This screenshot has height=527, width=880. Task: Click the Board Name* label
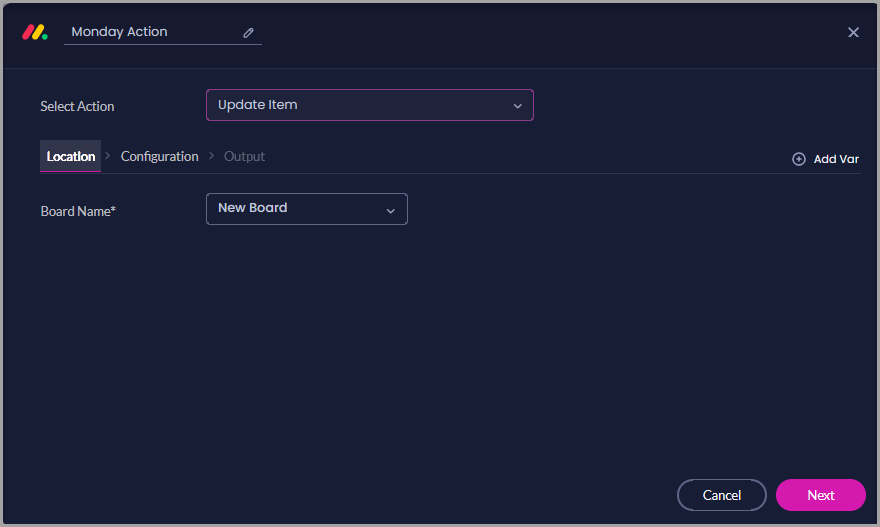point(78,212)
